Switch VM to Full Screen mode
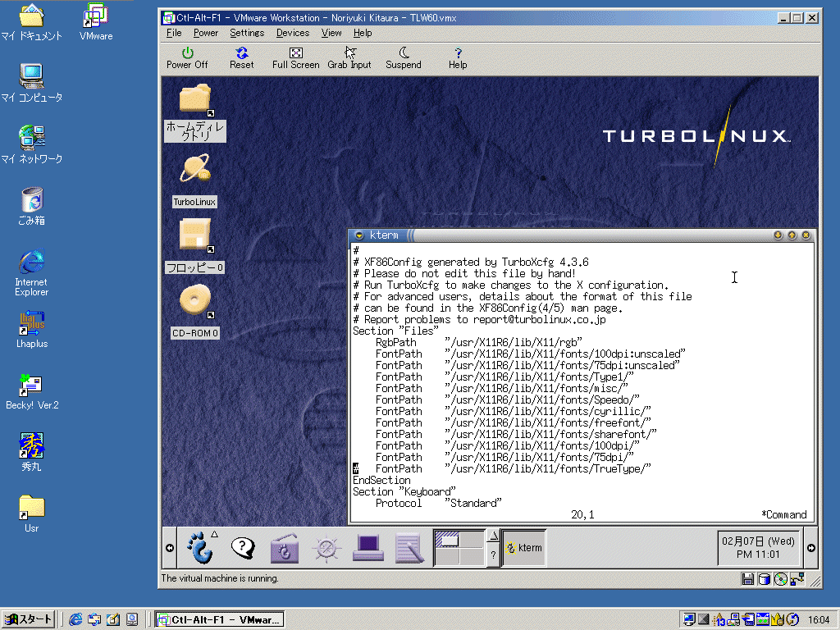840x630 pixels. [295, 58]
